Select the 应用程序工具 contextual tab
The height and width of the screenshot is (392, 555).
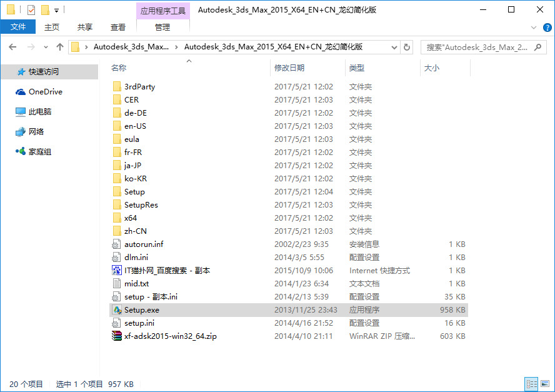(163, 11)
